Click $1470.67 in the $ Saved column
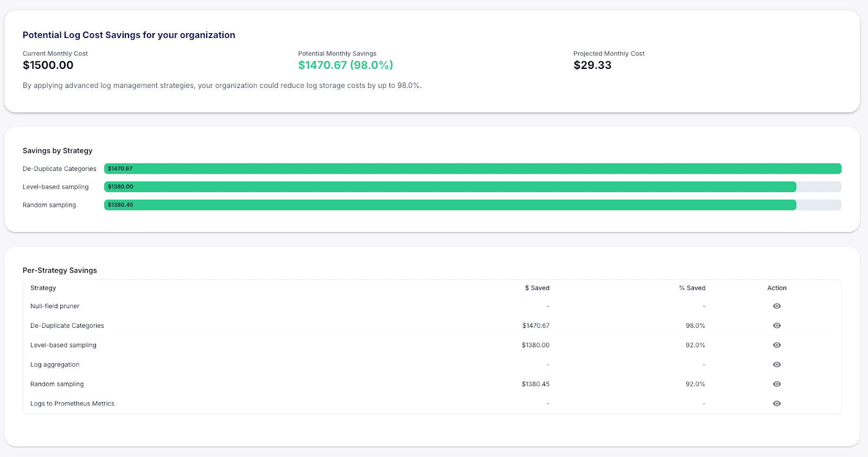Image resolution: width=868 pixels, height=457 pixels. pyautogui.click(x=536, y=326)
